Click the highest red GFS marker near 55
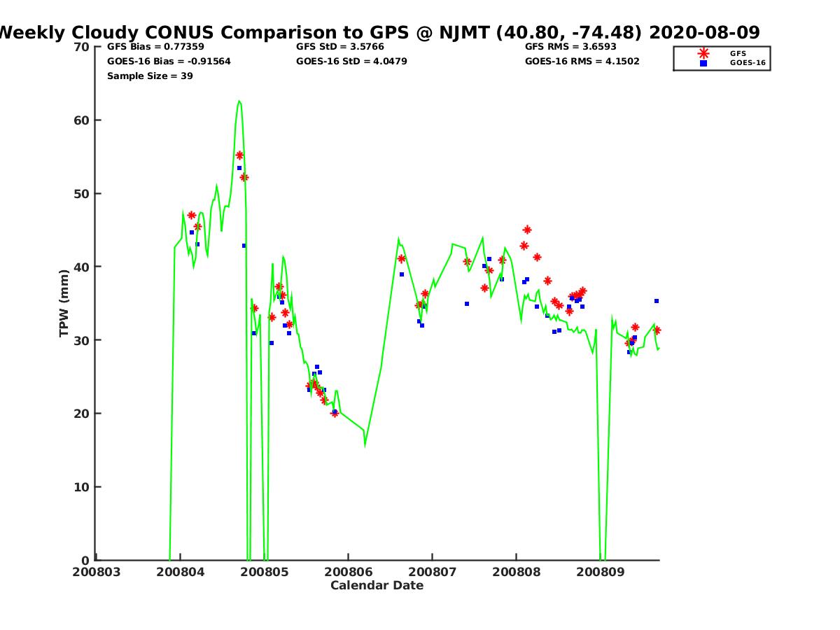 point(239,155)
